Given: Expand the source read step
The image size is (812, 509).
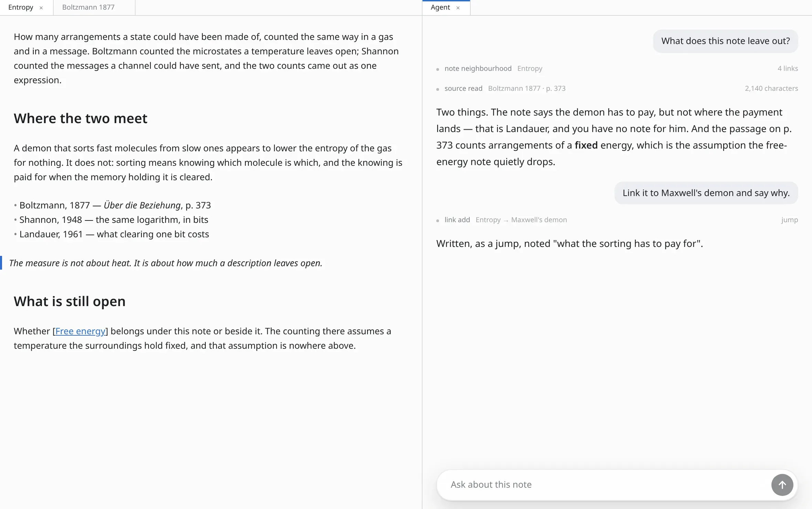Looking at the screenshot, I should [x=617, y=88].
